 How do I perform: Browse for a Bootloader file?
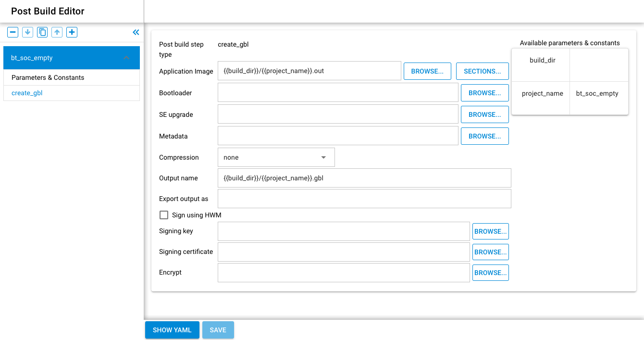coord(484,92)
